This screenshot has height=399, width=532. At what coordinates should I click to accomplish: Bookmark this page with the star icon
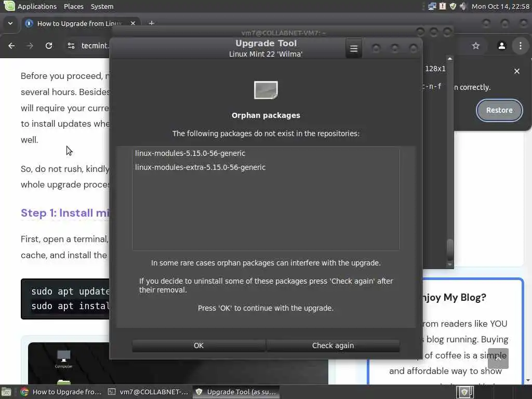(476, 46)
